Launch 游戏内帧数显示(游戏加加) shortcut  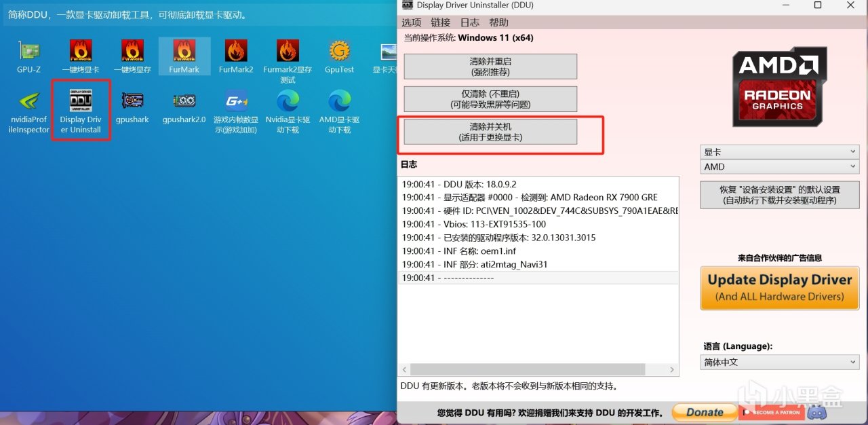[236, 112]
